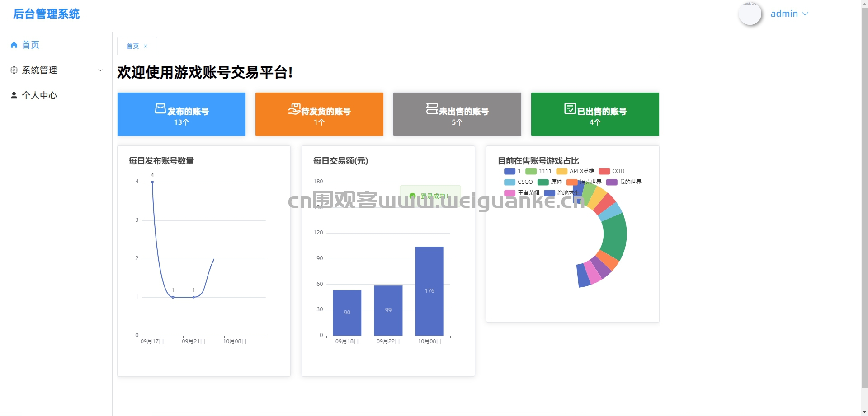The width and height of the screenshot is (868, 416).
Task: Click the 09月22日 axis label
Action: point(388,341)
